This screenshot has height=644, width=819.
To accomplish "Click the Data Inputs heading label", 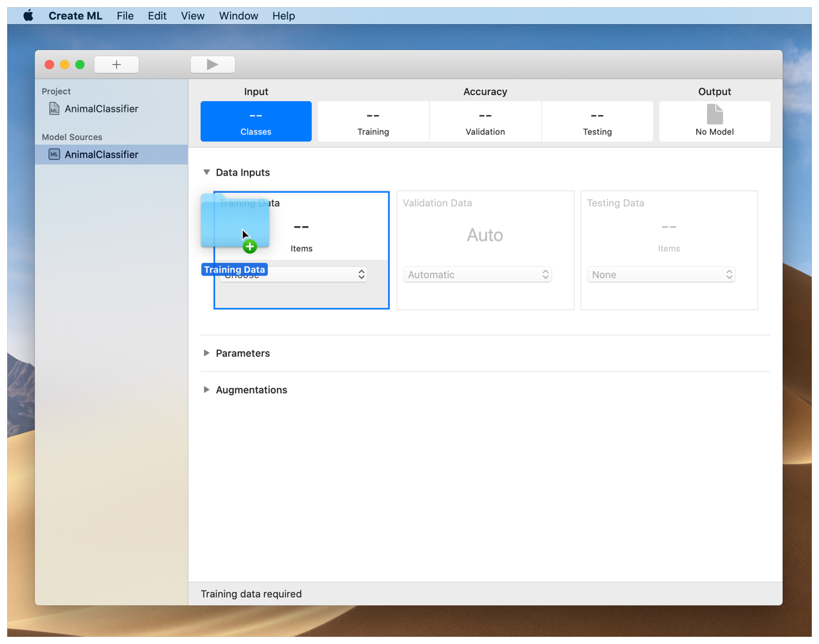I will point(243,172).
